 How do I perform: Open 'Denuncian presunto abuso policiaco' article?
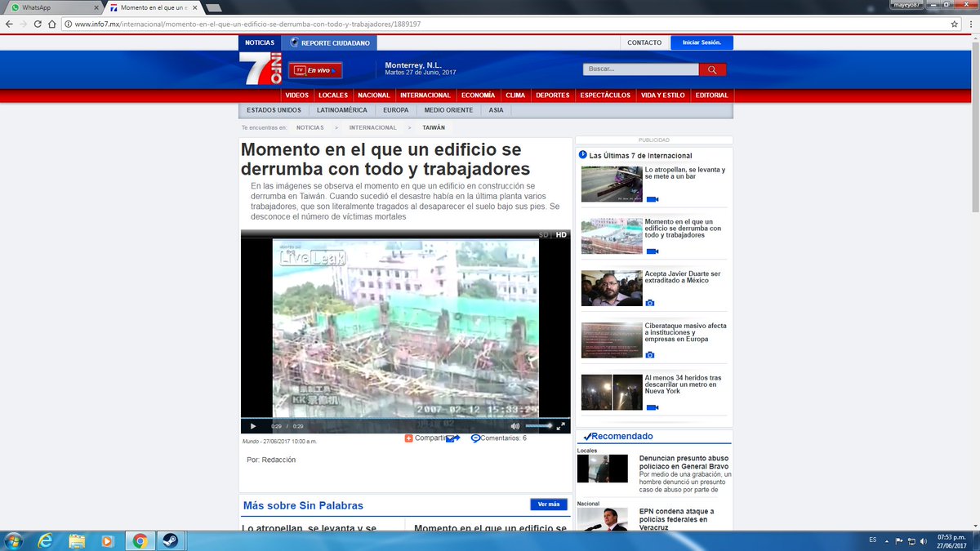pos(684,463)
